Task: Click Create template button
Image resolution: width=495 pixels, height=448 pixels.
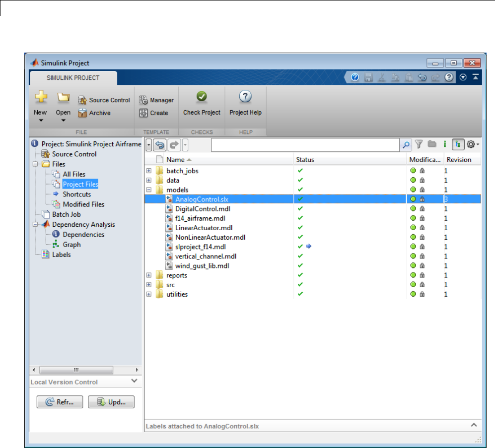Action: (153, 113)
